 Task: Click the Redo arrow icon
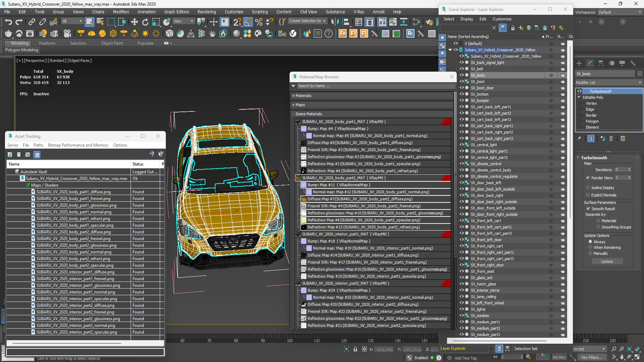tap(19, 22)
